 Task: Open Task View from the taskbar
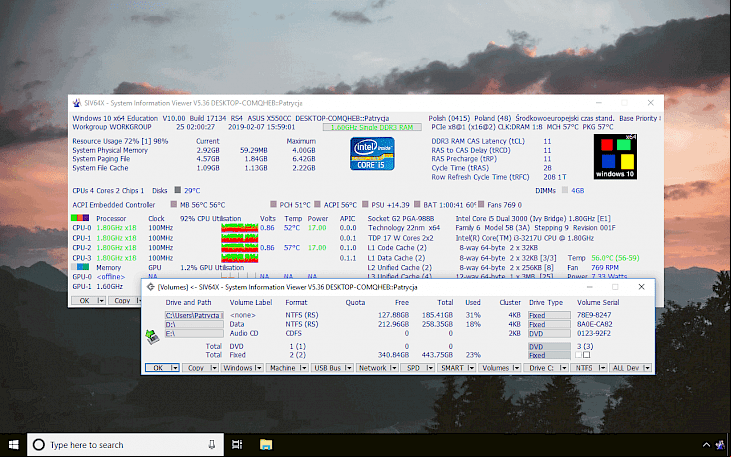[x=237, y=445]
